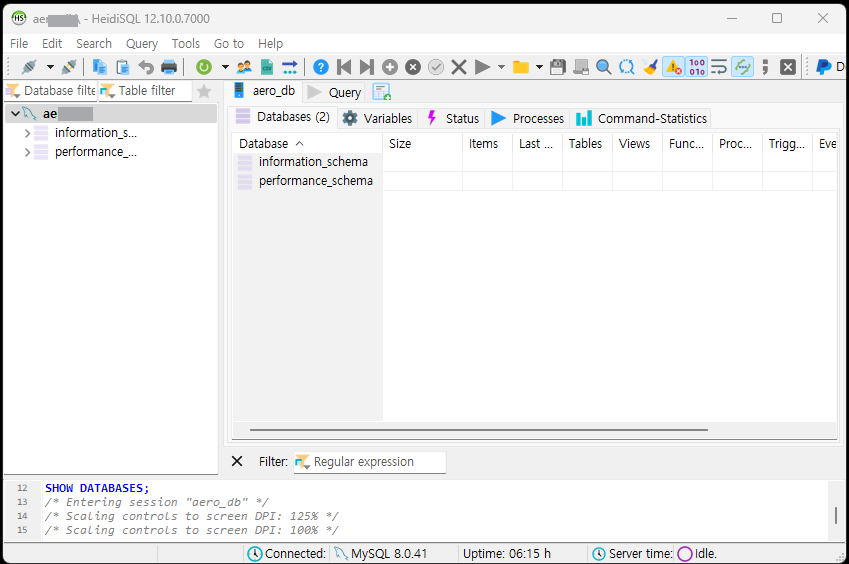Go to first row icon
The width and height of the screenshot is (849, 564).
pyautogui.click(x=344, y=67)
